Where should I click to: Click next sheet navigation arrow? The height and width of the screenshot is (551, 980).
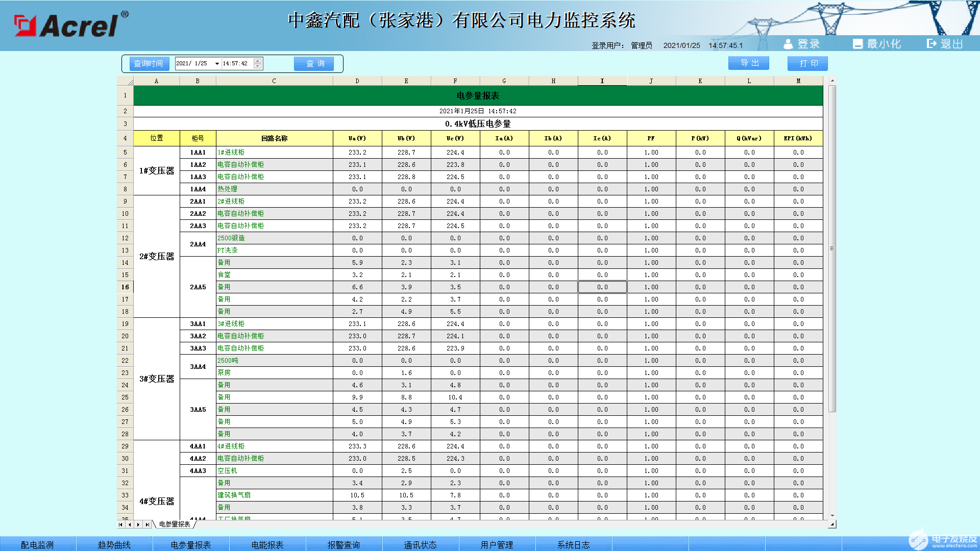tap(138, 524)
